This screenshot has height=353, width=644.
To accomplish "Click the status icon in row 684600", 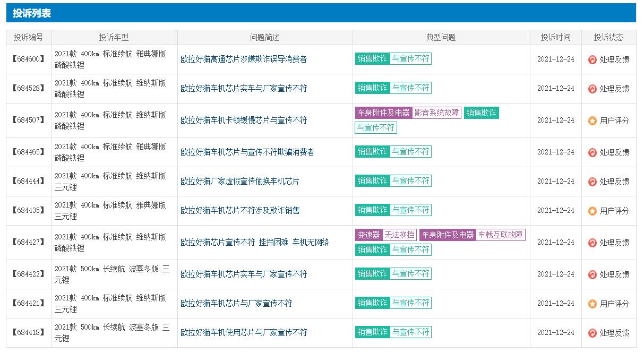I will (x=593, y=59).
